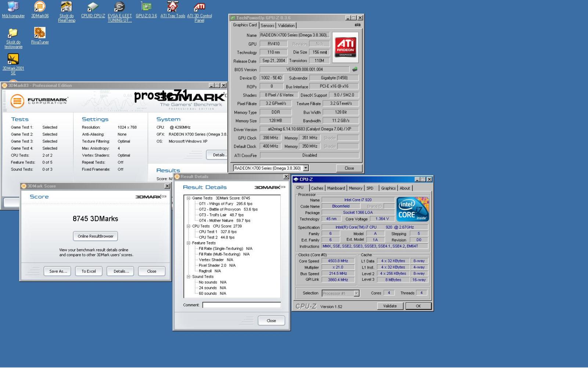Collapse the Sound Tests tree node
Viewport: 588px width, 368px height.
(189, 276)
